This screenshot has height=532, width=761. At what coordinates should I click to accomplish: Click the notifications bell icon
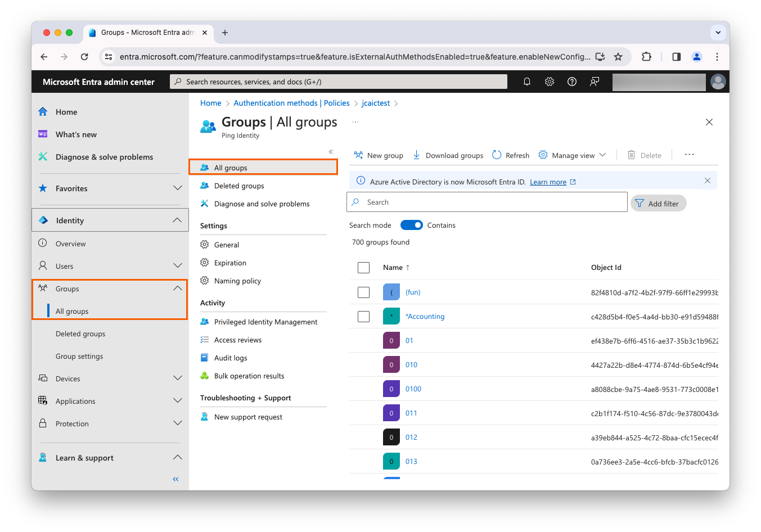click(526, 82)
